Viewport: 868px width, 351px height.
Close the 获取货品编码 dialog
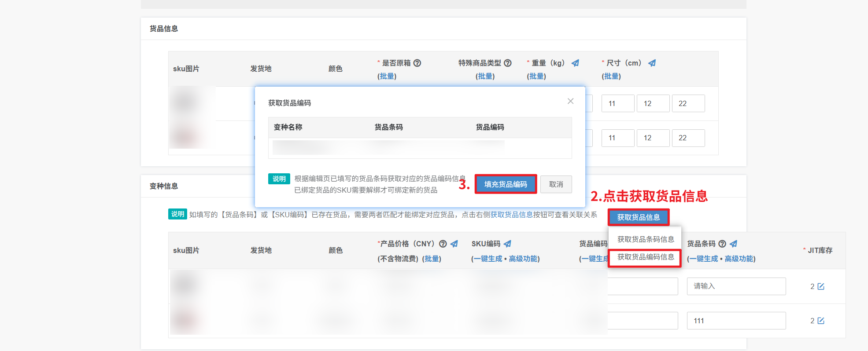click(x=570, y=101)
